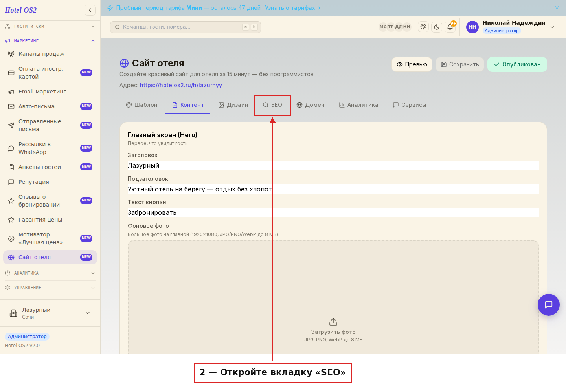
Task: Open the chat support bubble button
Action: 549,305
